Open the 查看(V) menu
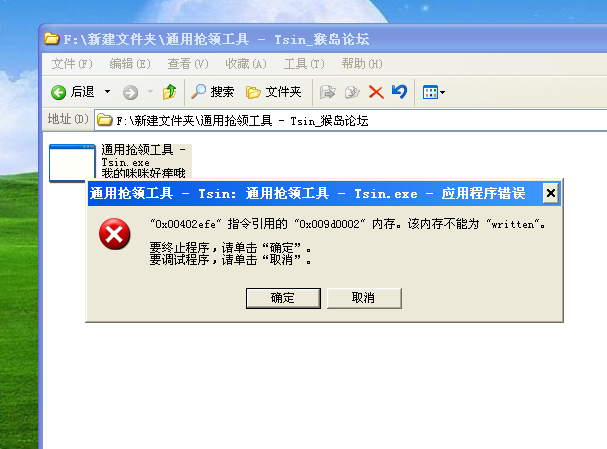Image resolution: width=607 pixels, height=449 pixels. pos(188,63)
